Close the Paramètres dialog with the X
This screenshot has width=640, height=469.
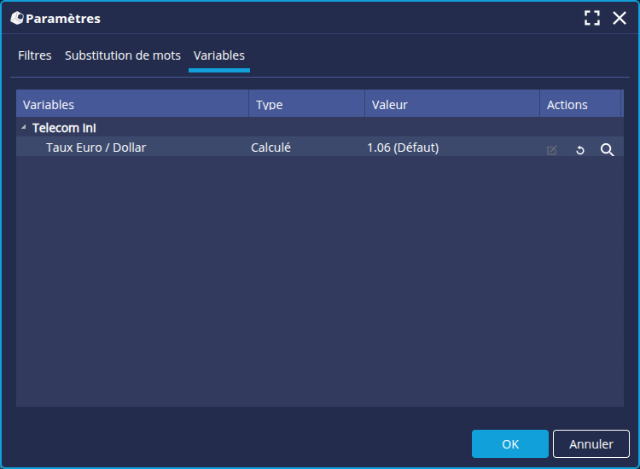[x=619, y=18]
